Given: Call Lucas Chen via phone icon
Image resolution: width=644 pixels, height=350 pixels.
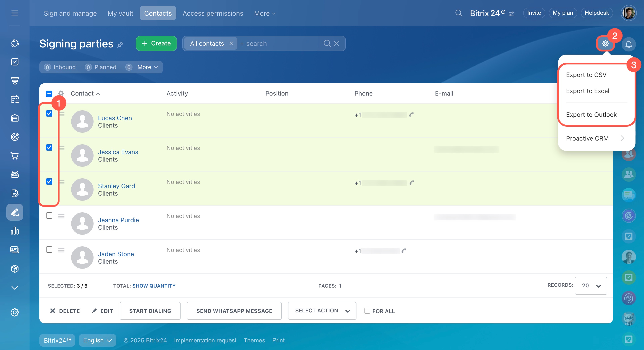Looking at the screenshot, I should coord(412,115).
